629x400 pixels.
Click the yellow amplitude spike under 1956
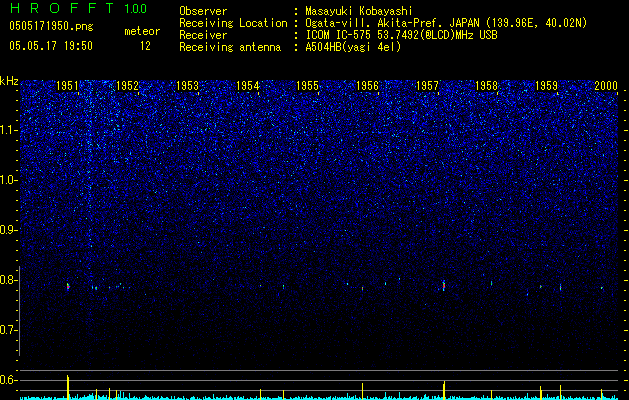362,391
